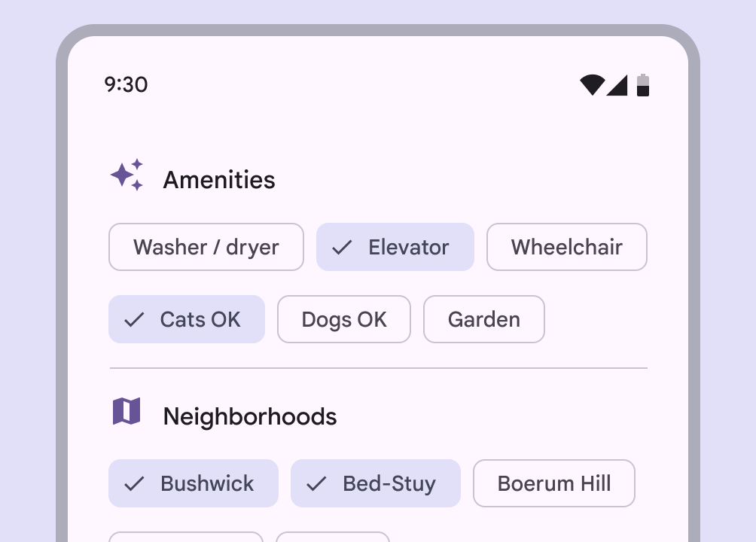Click the Neighborhoods section heading
Image resolution: width=756 pixels, height=542 pixels.
tap(250, 416)
